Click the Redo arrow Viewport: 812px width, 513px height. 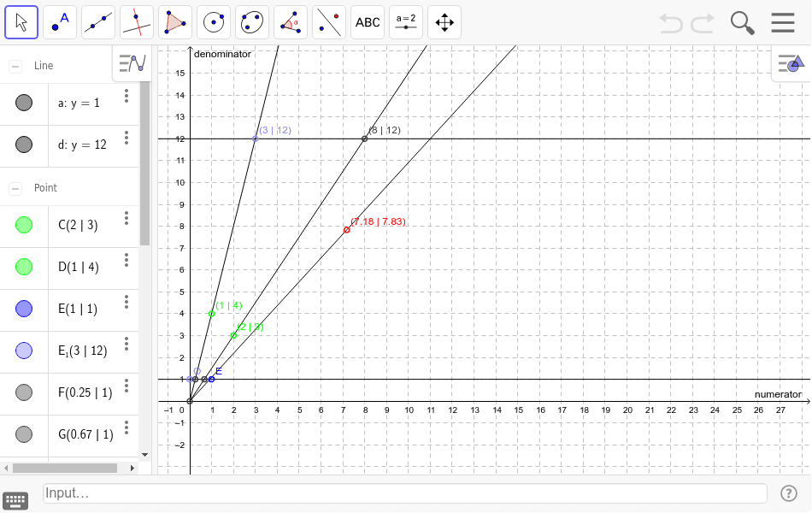tap(703, 23)
